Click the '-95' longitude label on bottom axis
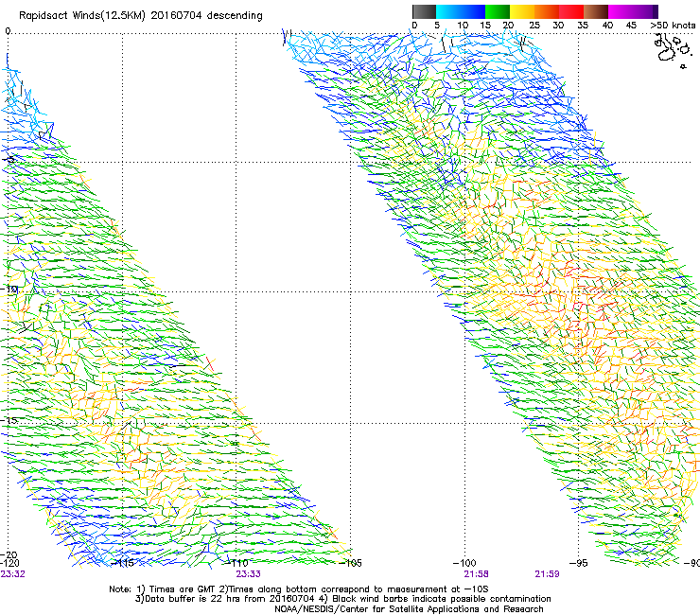The image size is (700, 615). click(581, 563)
